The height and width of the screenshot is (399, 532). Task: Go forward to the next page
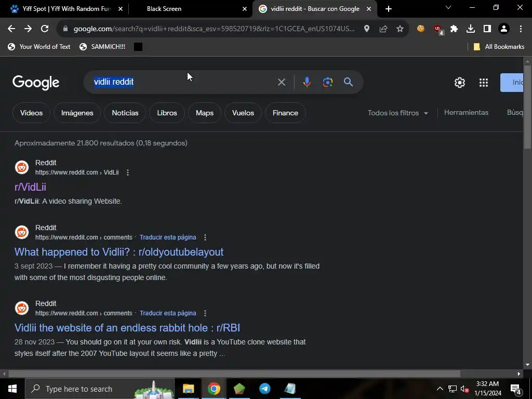[x=28, y=29]
